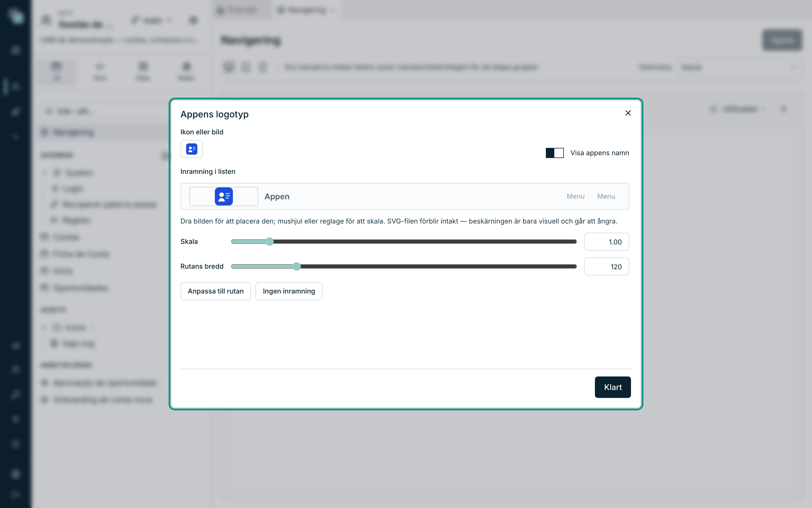Open the icon picker under Ikon eller bild
Screen dimensions: 812x508
(192, 149)
